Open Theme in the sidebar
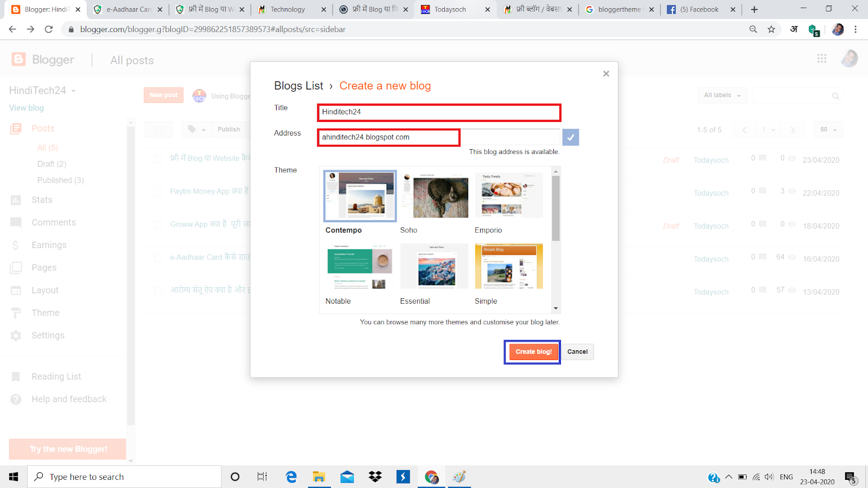868x488 pixels. click(x=46, y=313)
